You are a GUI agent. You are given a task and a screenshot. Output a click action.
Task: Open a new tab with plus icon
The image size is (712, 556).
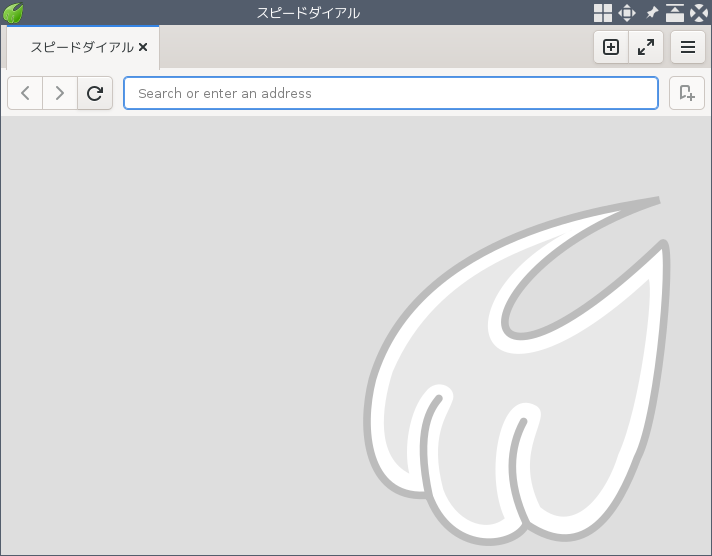[x=611, y=47]
